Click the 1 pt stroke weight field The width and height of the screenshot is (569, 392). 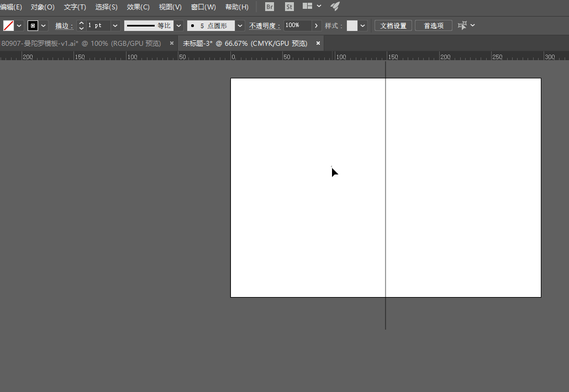pyautogui.click(x=98, y=25)
